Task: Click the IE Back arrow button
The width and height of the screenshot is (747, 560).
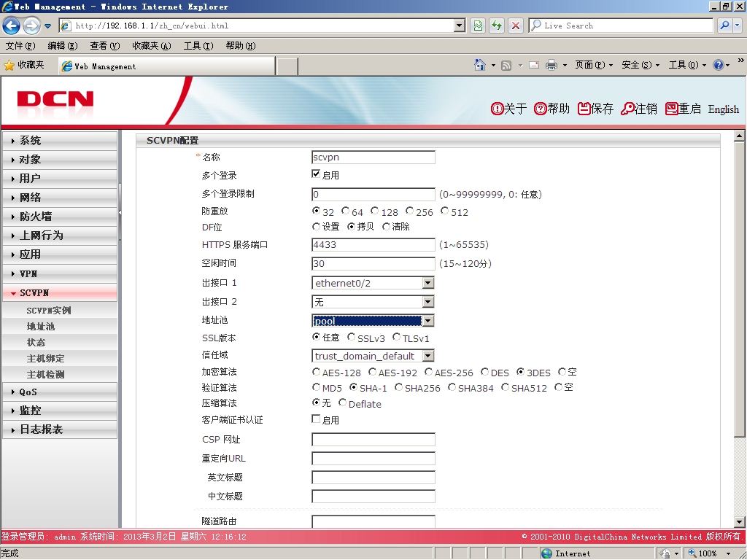Action: [x=12, y=26]
